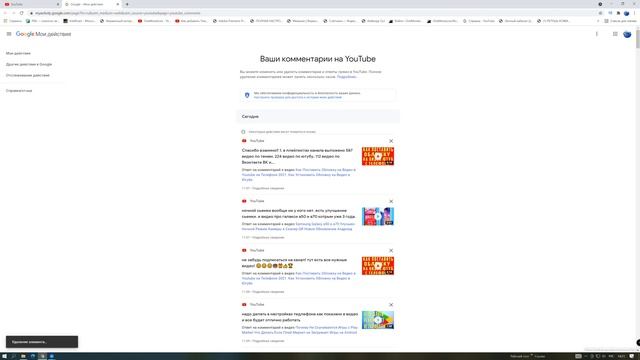Viewport: 640px width, 360px height.
Task: Open video thumbnail of the 'надо делать в настройках' comment
Action: pyautogui.click(x=378, y=320)
